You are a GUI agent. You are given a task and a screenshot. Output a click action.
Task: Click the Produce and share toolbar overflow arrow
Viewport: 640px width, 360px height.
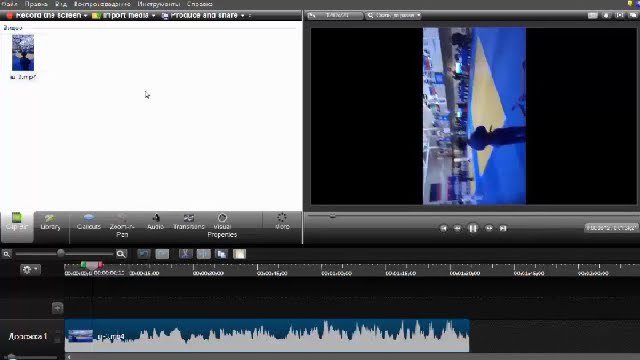click(250, 16)
